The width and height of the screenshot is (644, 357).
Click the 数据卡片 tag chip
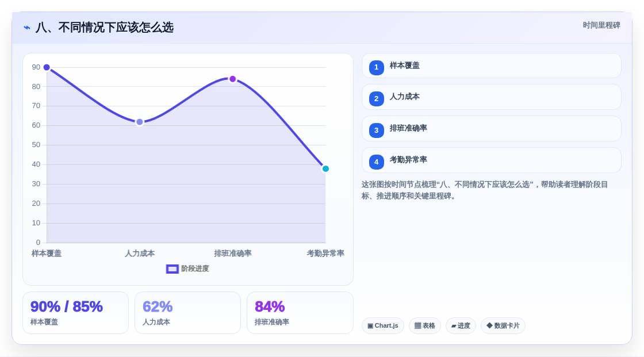503,326
